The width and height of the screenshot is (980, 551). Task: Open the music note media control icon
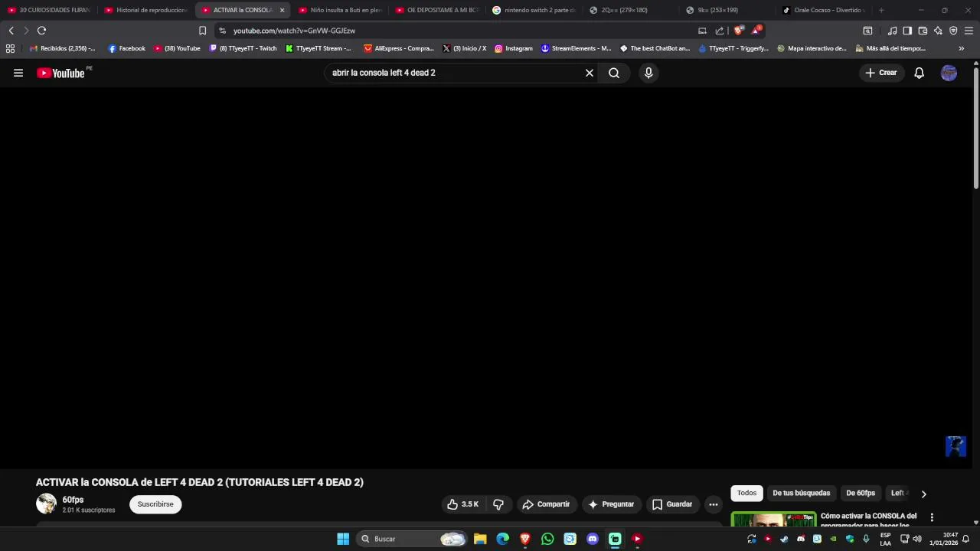click(x=892, y=31)
